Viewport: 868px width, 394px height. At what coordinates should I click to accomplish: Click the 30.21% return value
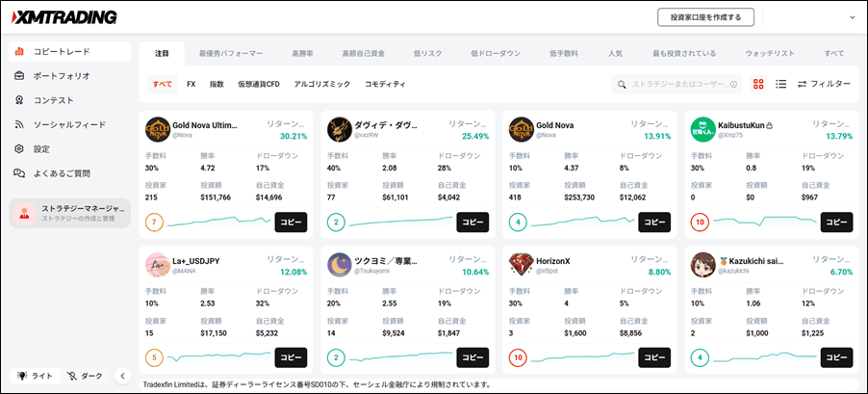[x=293, y=137]
